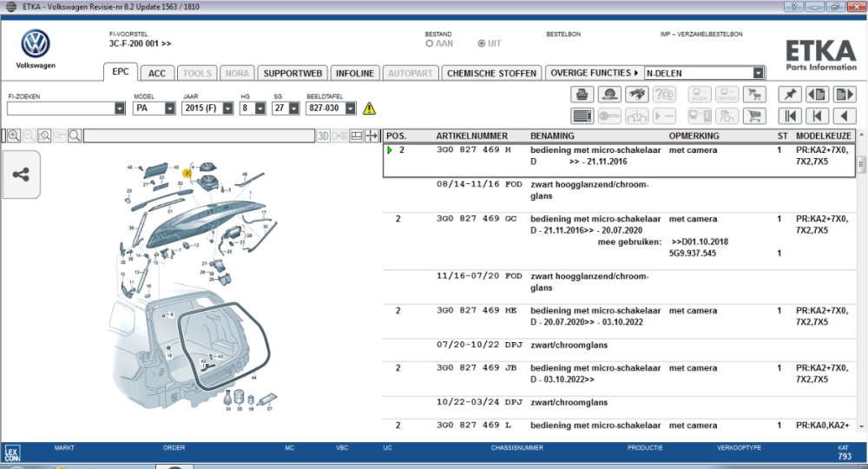Select the UIT radio button

coord(481,43)
